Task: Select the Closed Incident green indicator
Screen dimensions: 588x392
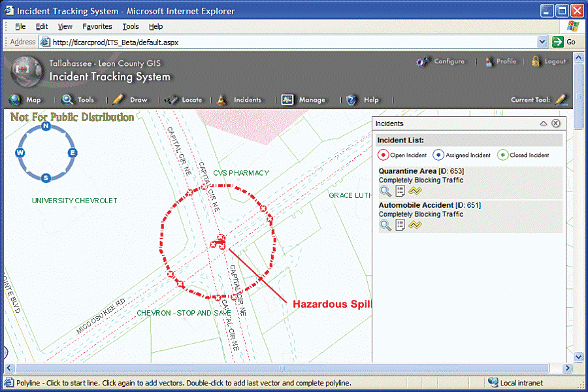Action: click(x=502, y=155)
